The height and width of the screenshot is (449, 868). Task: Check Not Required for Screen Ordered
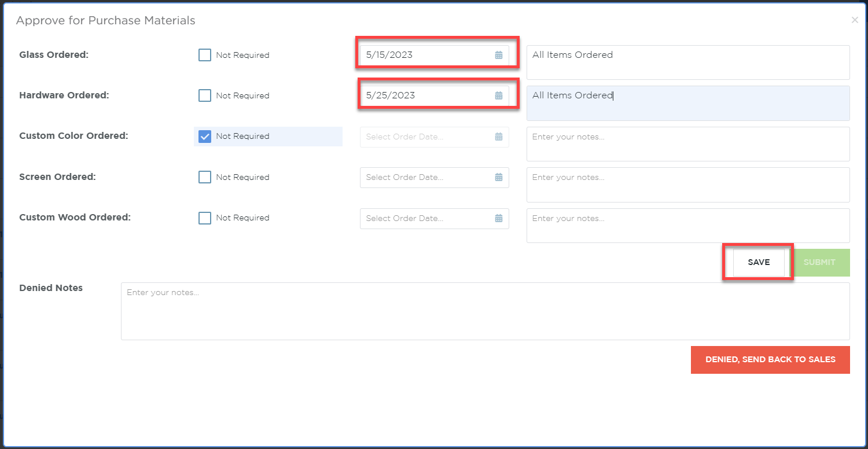[205, 177]
